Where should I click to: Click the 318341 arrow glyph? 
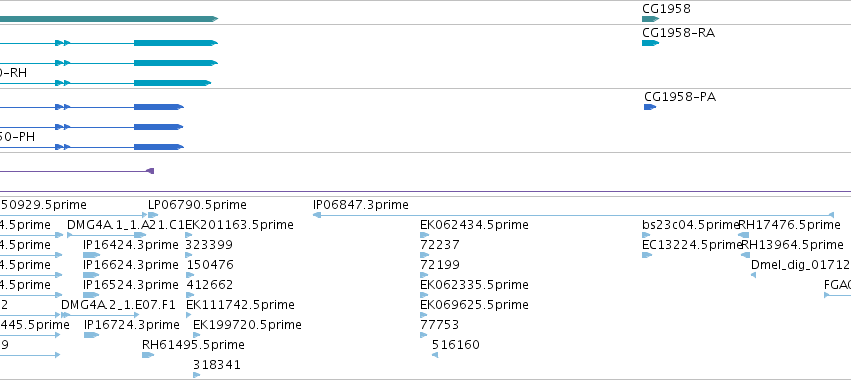[196, 375]
